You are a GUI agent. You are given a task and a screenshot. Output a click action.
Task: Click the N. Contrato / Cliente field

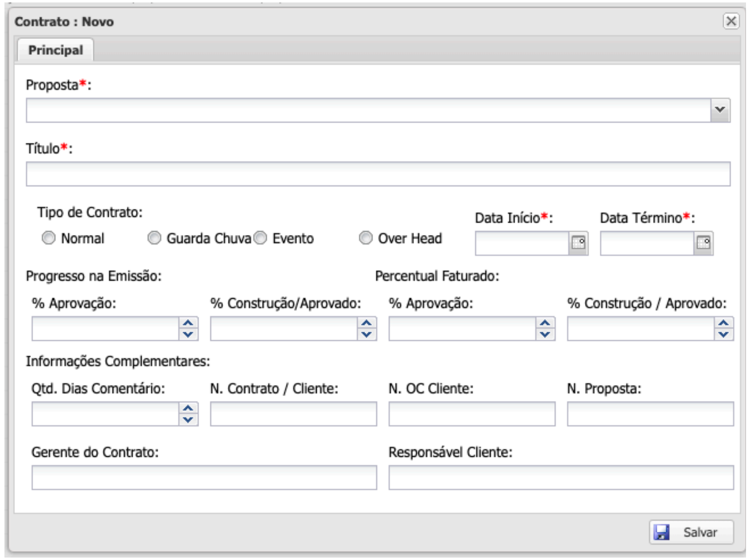pyautogui.click(x=293, y=414)
